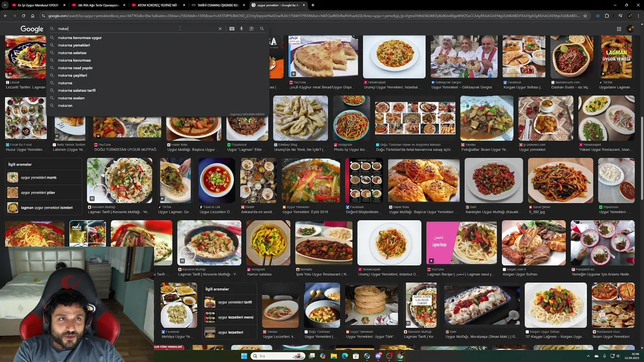The height and width of the screenshot is (362, 644).
Task: Bookmark this page with the star
Action: [585, 16]
